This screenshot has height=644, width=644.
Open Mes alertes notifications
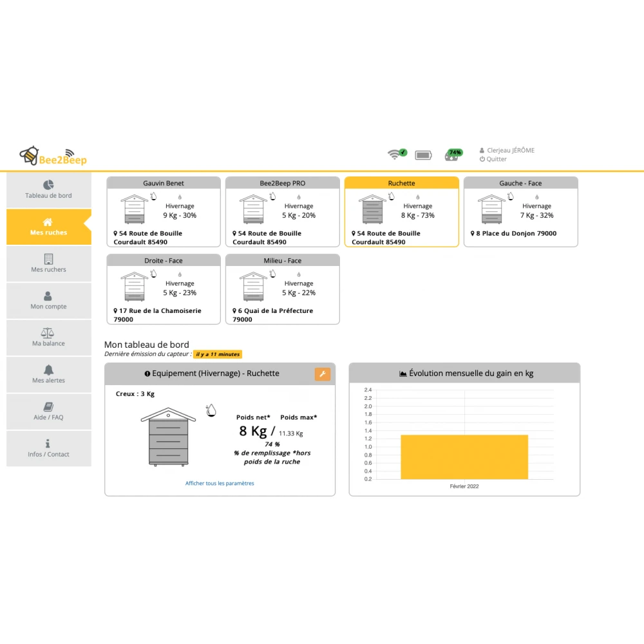[48, 374]
